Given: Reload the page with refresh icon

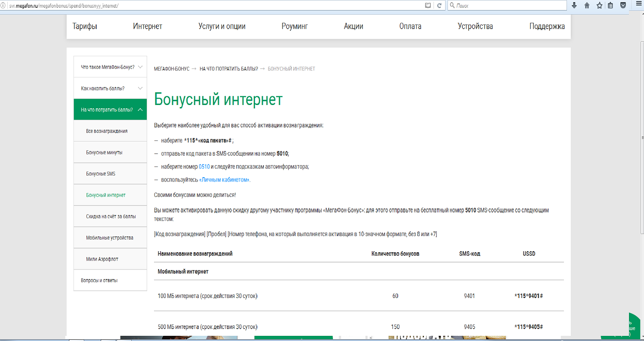Looking at the screenshot, I should coord(439,6).
